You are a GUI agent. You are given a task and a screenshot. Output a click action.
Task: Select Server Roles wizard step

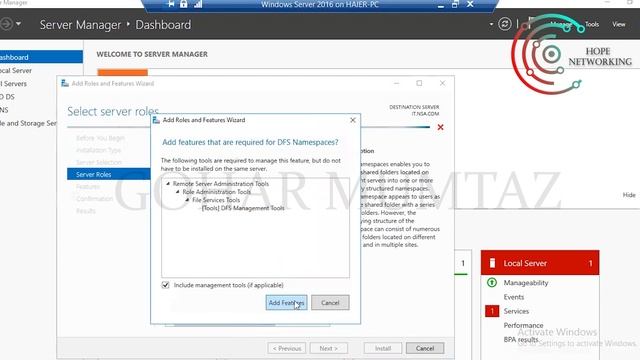pos(109,174)
